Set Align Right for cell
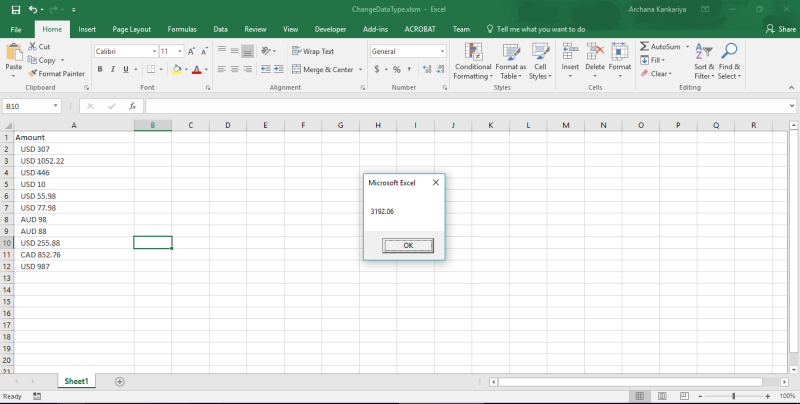 point(247,69)
